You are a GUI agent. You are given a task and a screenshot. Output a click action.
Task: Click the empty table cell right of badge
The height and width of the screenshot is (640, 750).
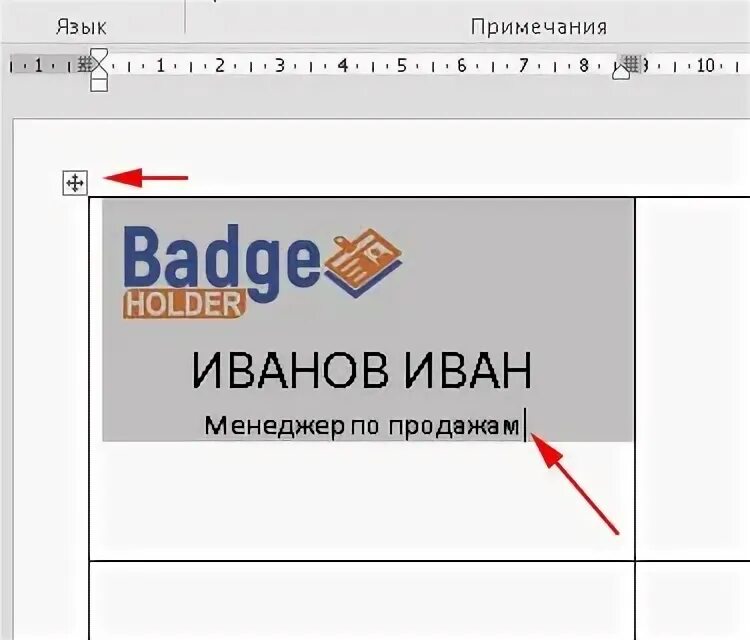click(x=693, y=378)
